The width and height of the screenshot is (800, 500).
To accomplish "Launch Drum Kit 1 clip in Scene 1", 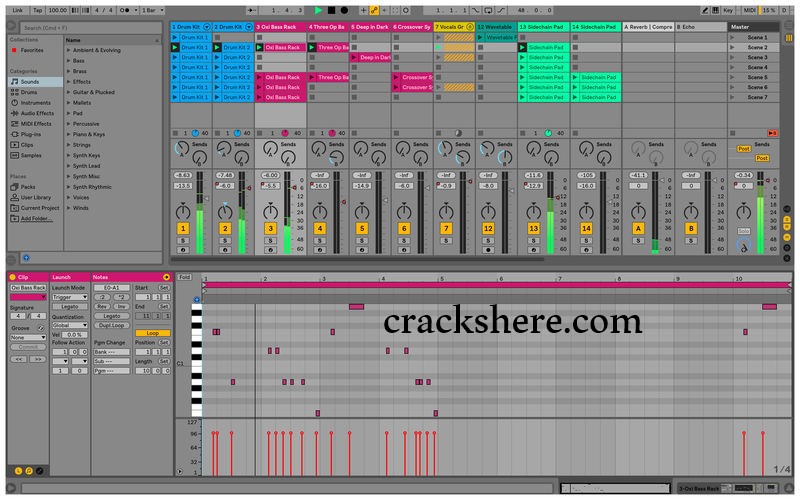I will (x=174, y=37).
